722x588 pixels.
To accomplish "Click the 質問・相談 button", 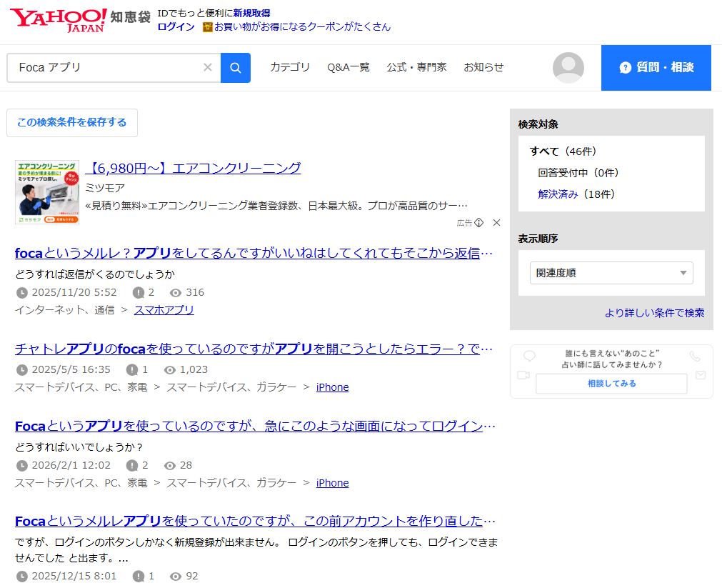I will coord(656,68).
